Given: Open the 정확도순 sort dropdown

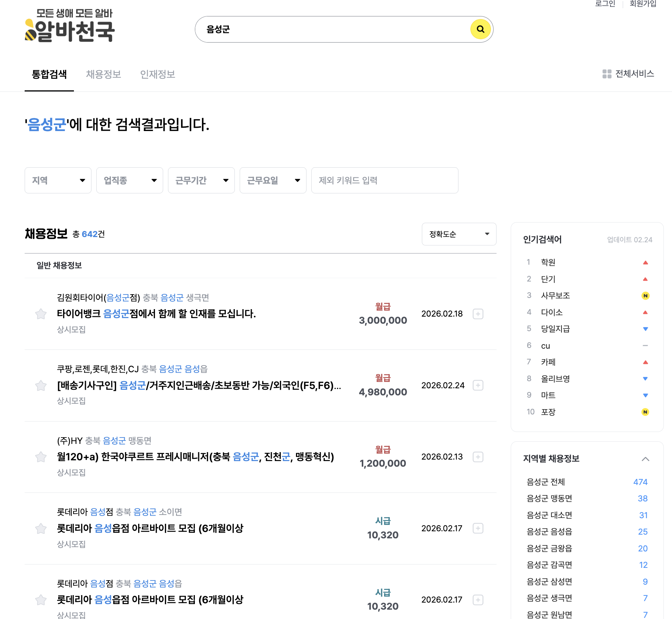Looking at the screenshot, I should 459,234.
